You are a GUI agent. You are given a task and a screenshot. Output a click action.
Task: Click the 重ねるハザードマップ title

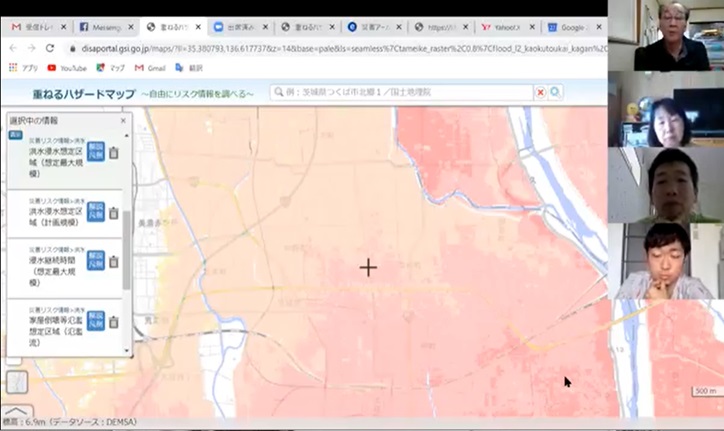[x=84, y=94]
